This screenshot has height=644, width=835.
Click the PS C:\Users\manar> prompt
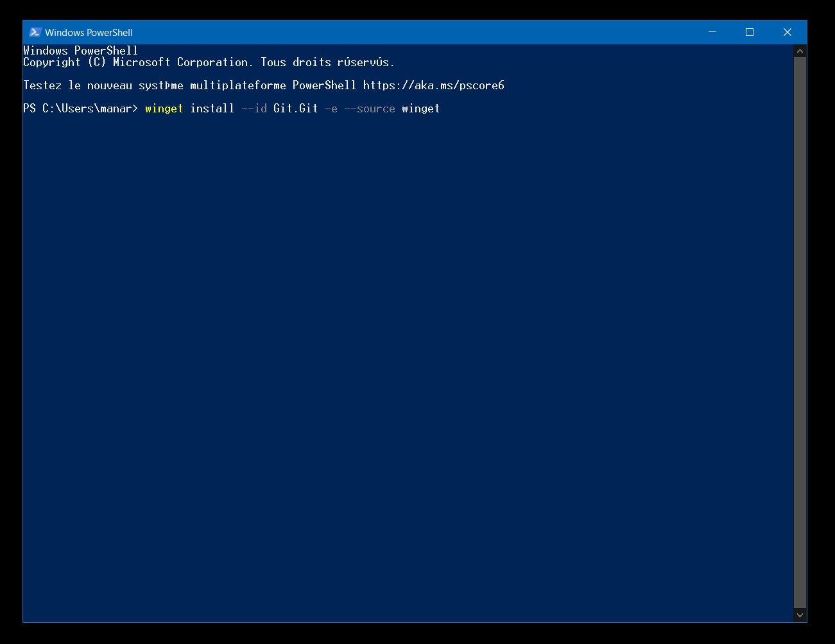(x=81, y=109)
